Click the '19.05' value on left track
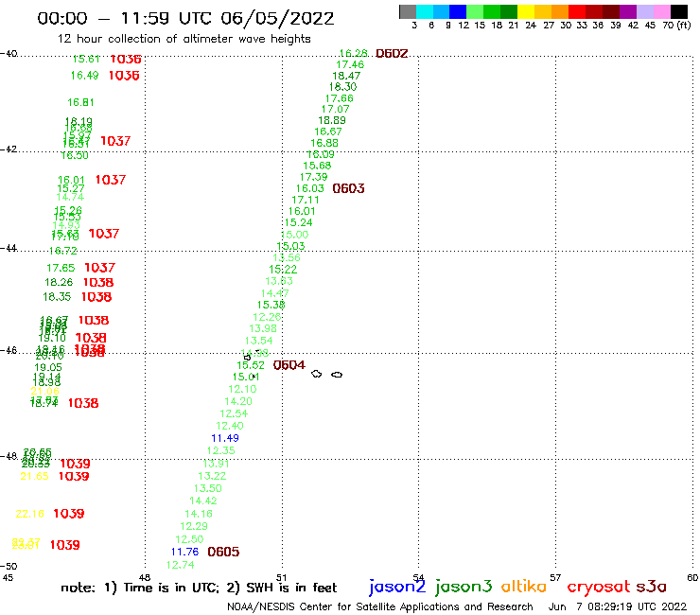Viewport: 700px width, 615px height. point(48,367)
